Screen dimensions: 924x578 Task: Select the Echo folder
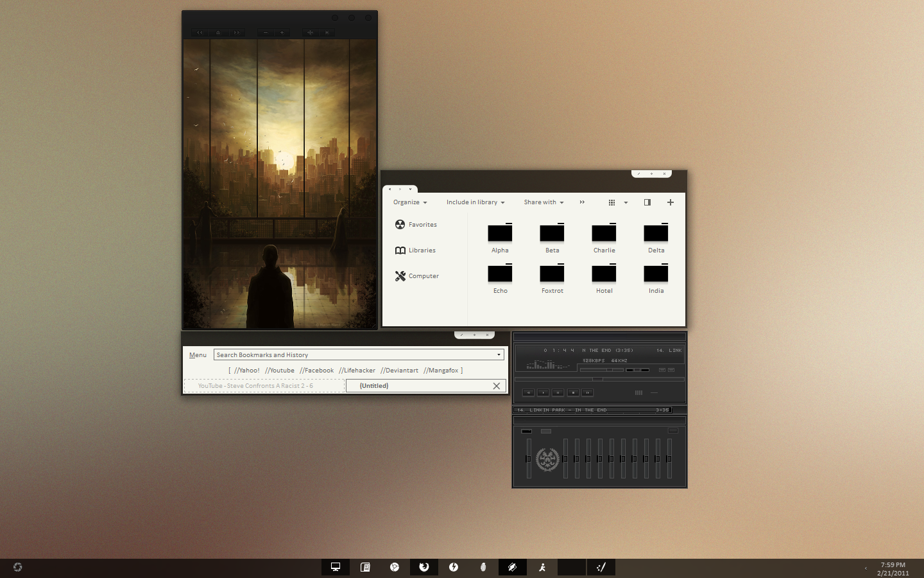(500, 279)
